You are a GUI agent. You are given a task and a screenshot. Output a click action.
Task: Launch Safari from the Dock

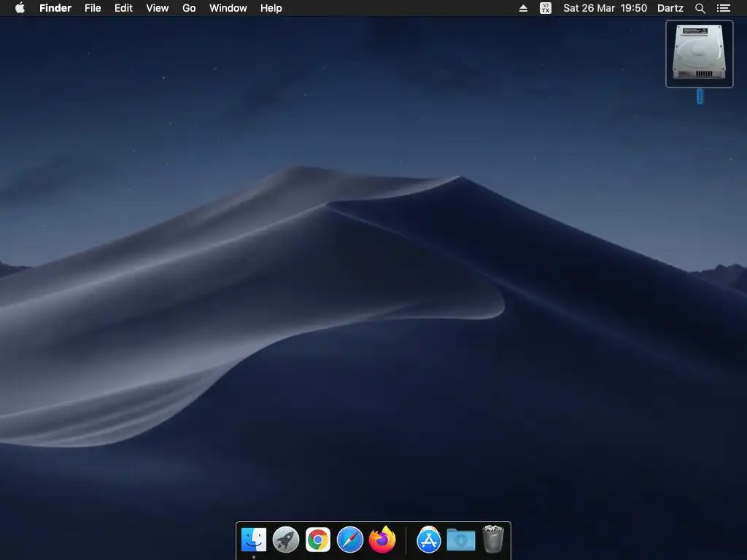[x=349, y=540]
